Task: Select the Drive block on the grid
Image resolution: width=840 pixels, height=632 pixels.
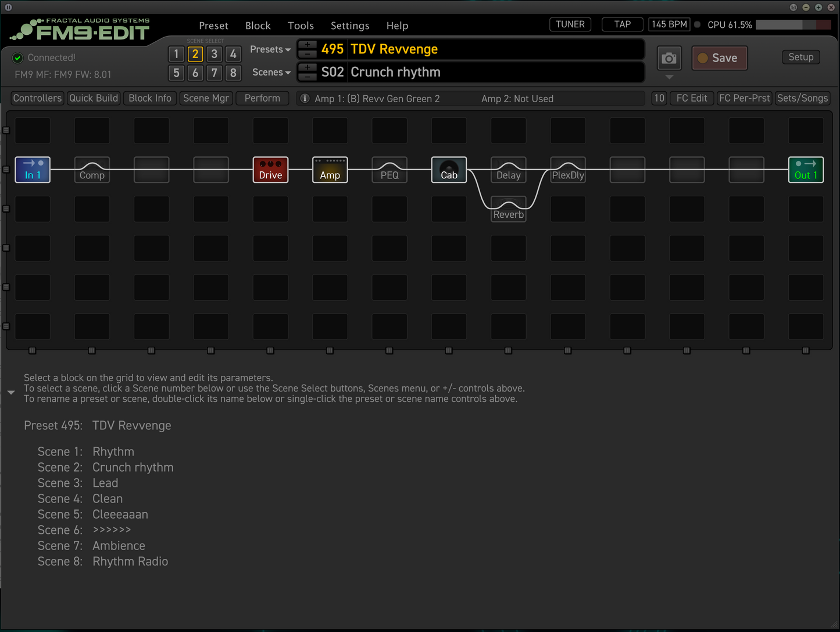Action: coord(270,170)
